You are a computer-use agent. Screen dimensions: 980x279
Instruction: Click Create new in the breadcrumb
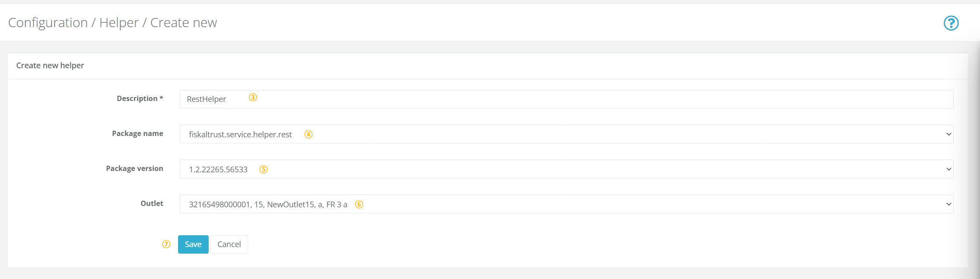point(184,23)
